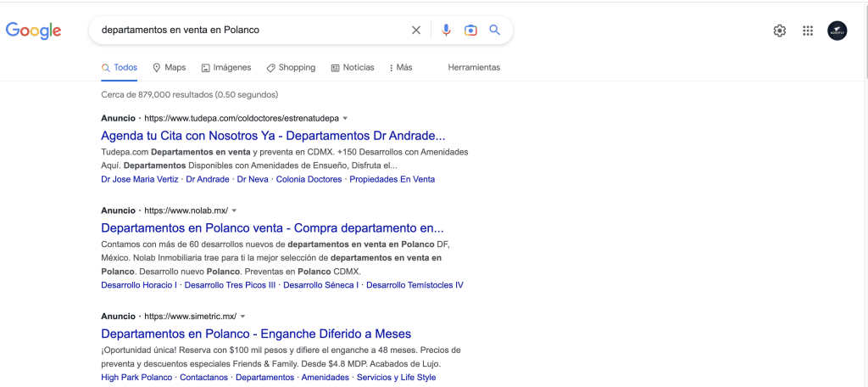Click the Propiedades En Venta sitelink
The height and width of the screenshot is (387, 868).
pos(392,180)
